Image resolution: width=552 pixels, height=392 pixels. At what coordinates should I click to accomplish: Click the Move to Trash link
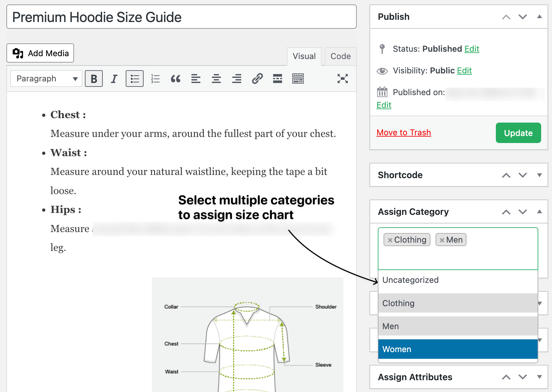(404, 132)
